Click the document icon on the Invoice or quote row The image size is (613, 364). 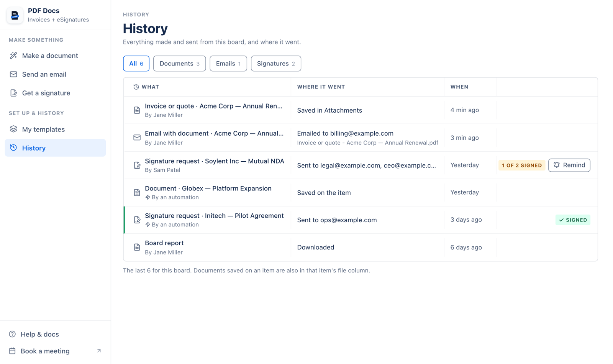[137, 110]
